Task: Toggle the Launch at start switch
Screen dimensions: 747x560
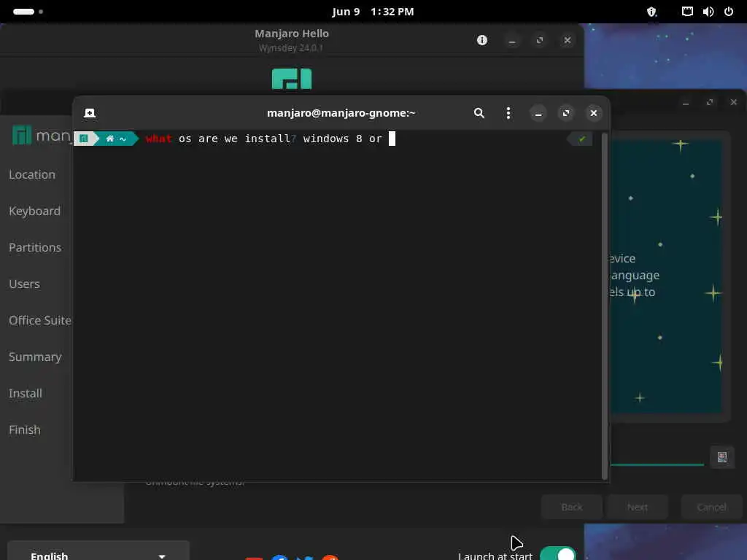Action: pos(558,554)
